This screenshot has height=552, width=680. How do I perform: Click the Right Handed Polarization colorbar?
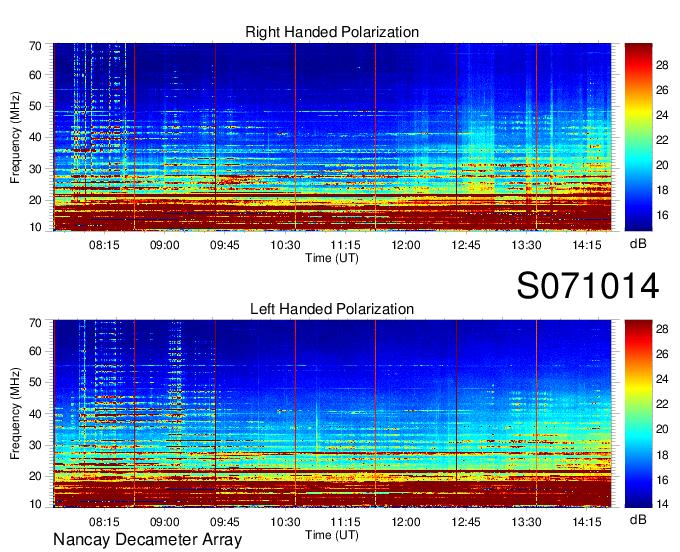click(638, 137)
